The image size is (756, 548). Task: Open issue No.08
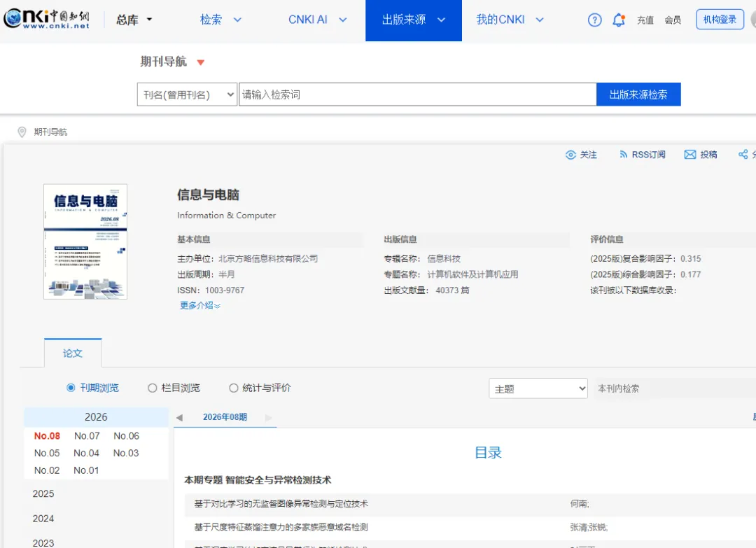(x=48, y=436)
